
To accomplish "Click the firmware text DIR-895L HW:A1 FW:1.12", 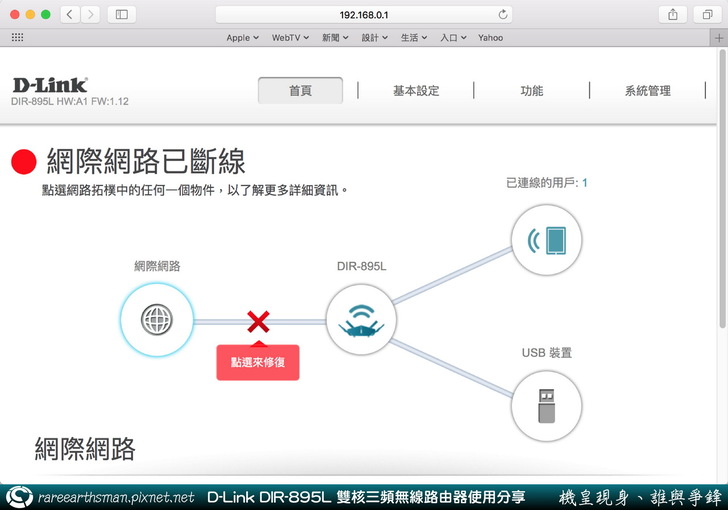I will pyautogui.click(x=70, y=101).
